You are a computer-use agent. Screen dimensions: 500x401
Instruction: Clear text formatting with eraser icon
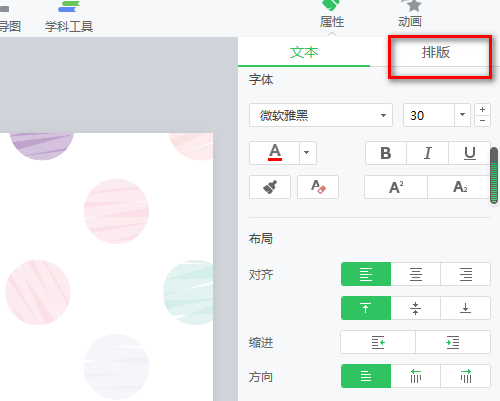point(318,187)
